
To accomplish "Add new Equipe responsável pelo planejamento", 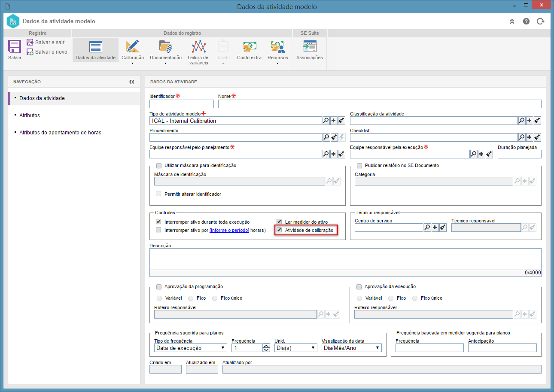I will point(334,154).
